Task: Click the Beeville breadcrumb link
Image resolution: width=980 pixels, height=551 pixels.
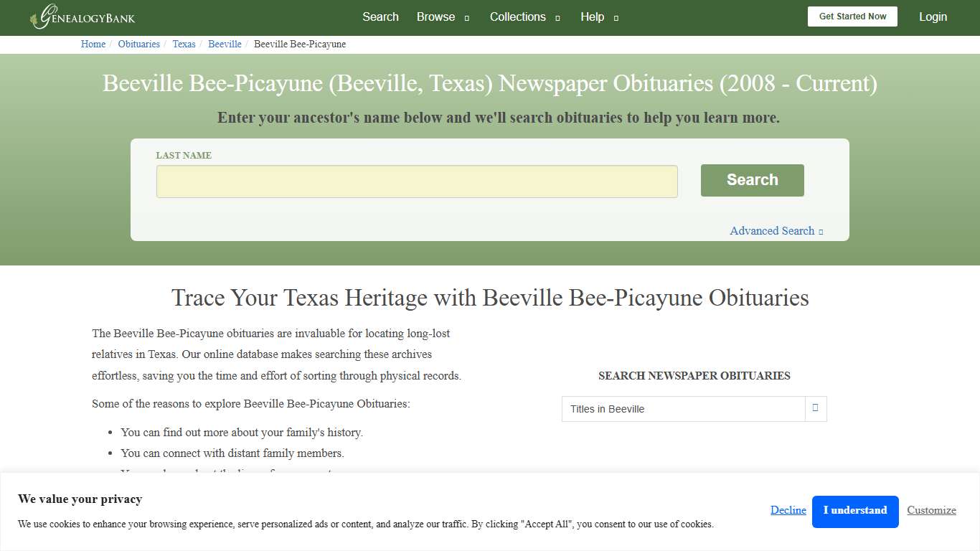Action: [x=225, y=44]
